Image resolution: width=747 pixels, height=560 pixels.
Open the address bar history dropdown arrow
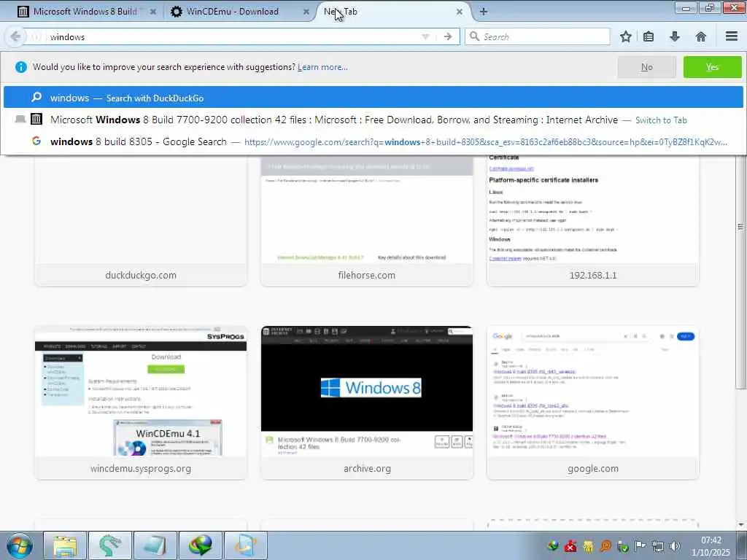(x=425, y=36)
